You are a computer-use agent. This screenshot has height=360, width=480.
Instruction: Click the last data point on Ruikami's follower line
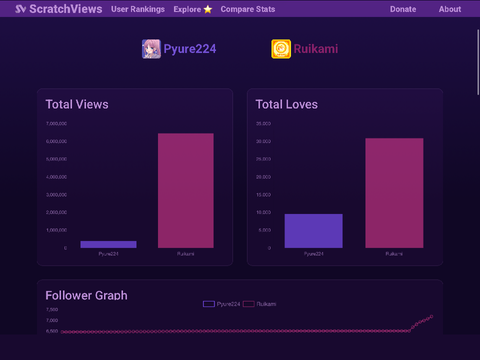[x=431, y=317]
